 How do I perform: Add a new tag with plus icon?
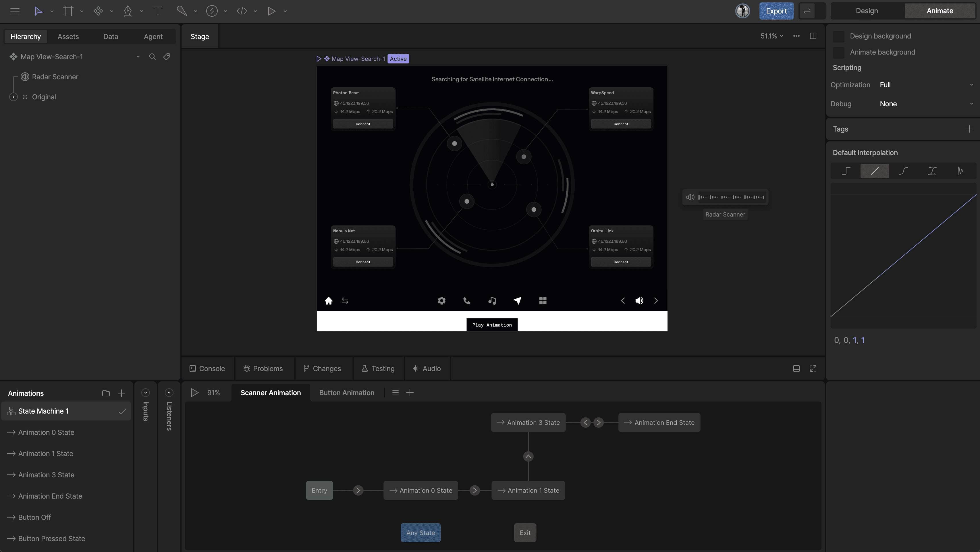tap(969, 129)
